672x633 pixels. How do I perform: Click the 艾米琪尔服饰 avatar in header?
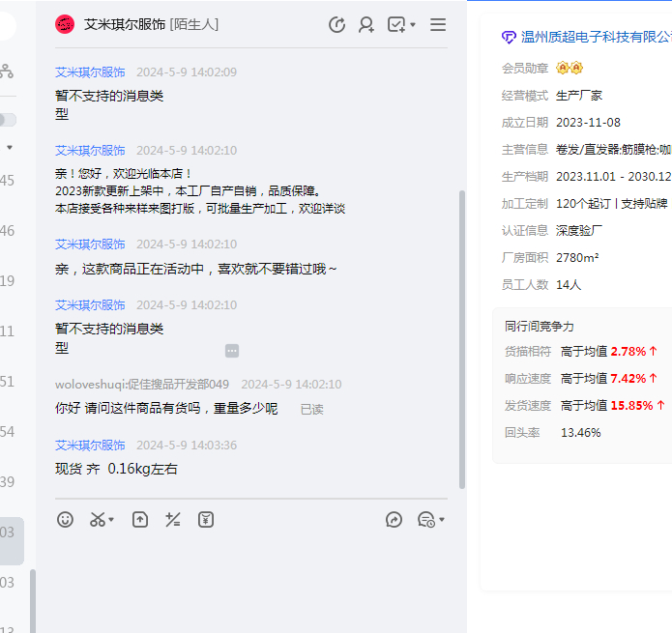click(x=65, y=25)
